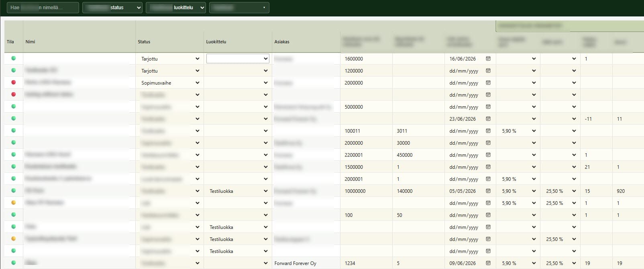Image resolution: width=644 pixels, height=269 pixels.
Task: Click the 450000 value field
Action: click(418, 155)
